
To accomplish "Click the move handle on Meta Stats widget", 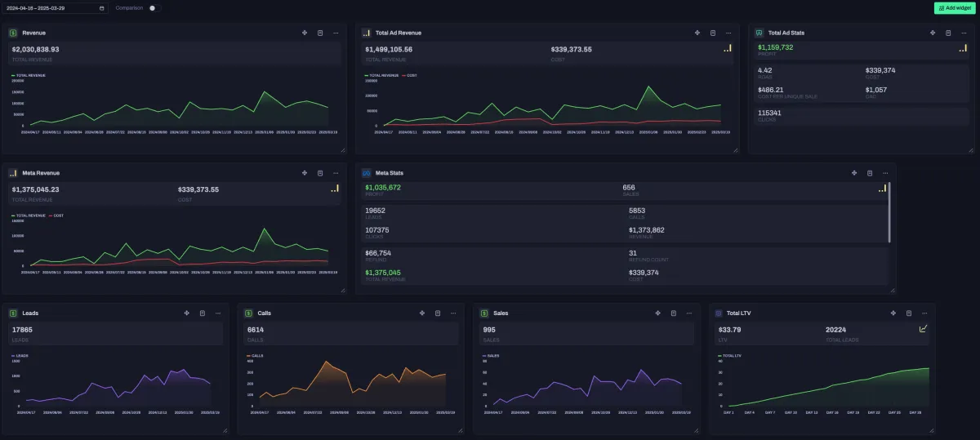I will coord(854,173).
